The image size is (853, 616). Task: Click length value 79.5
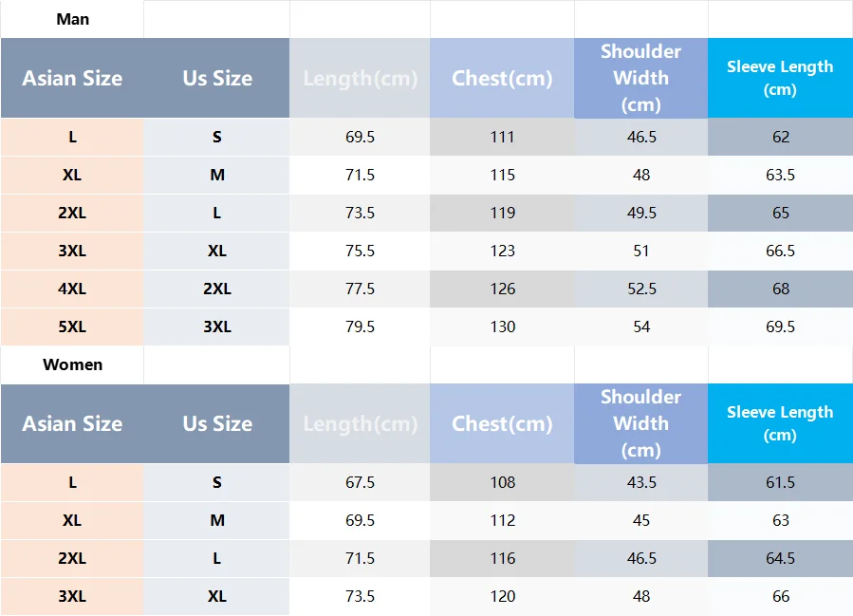point(360,327)
